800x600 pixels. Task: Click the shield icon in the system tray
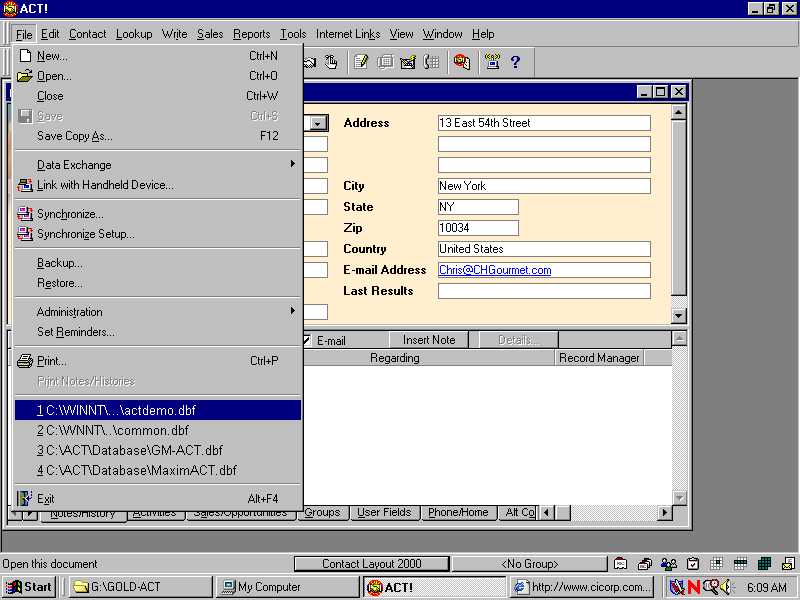click(x=677, y=587)
